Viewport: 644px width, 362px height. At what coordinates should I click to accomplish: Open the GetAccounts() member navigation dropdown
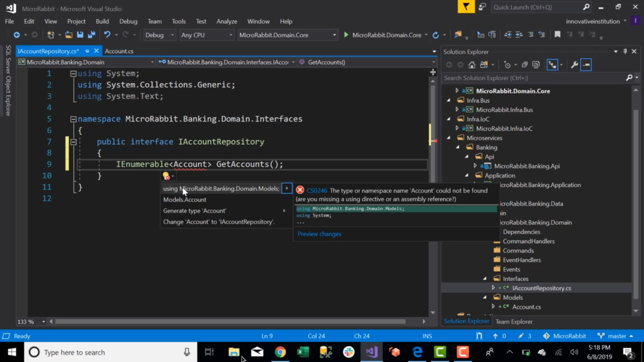tap(368, 62)
